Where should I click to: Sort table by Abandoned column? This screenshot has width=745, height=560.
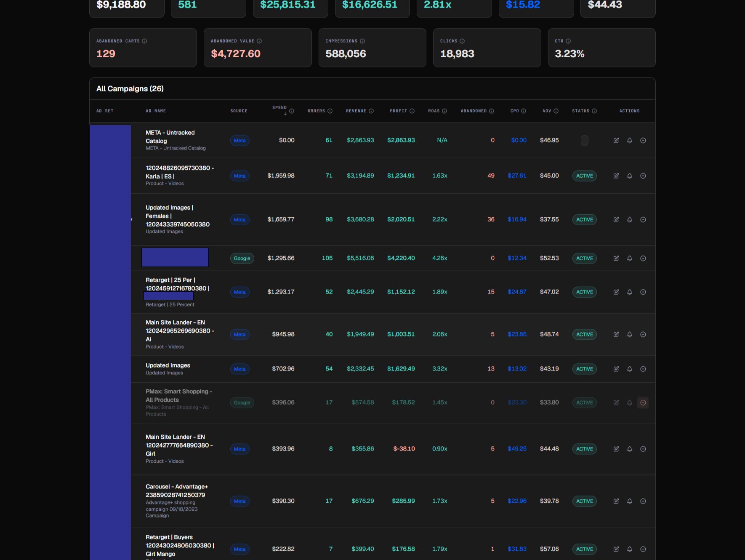pos(474,111)
